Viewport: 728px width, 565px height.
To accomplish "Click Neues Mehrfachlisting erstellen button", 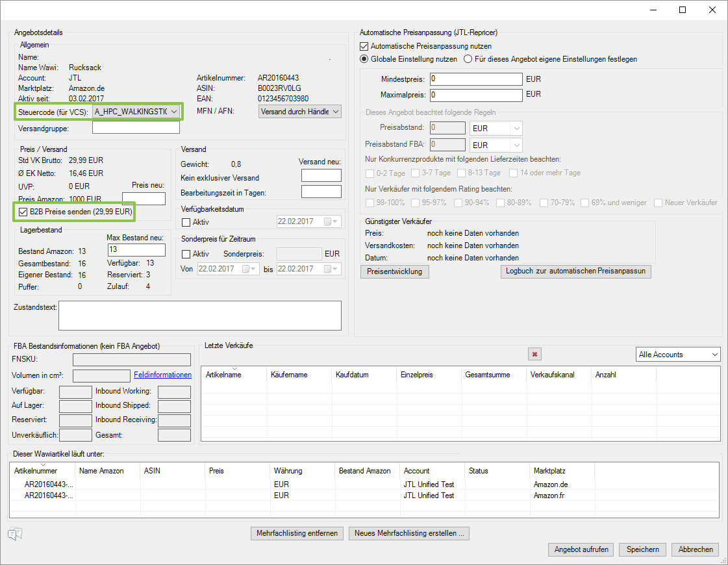I will pyautogui.click(x=408, y=533).
